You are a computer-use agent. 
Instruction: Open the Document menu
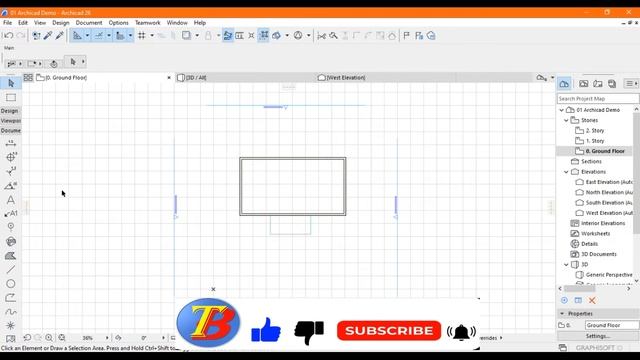(89, 23)
